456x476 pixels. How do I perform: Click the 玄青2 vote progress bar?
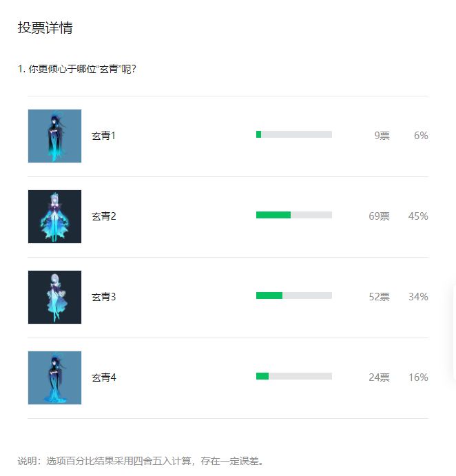pyautogui.click(x=294, y=215)
